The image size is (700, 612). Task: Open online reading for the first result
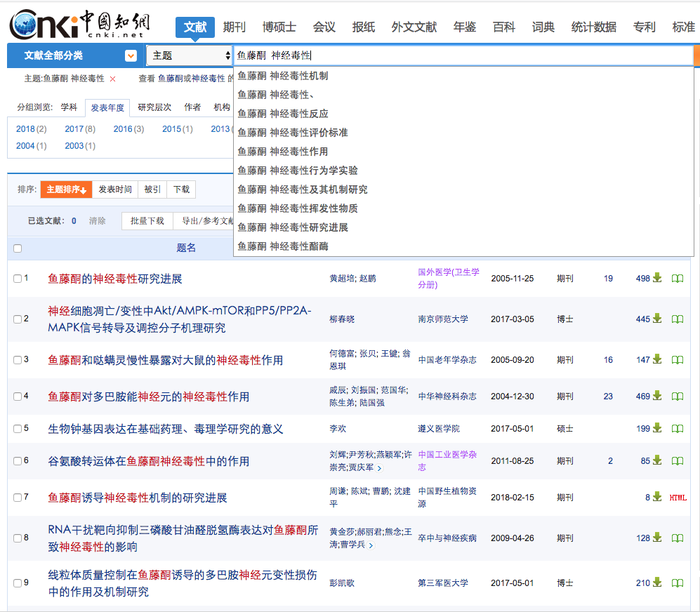point(677,279)
